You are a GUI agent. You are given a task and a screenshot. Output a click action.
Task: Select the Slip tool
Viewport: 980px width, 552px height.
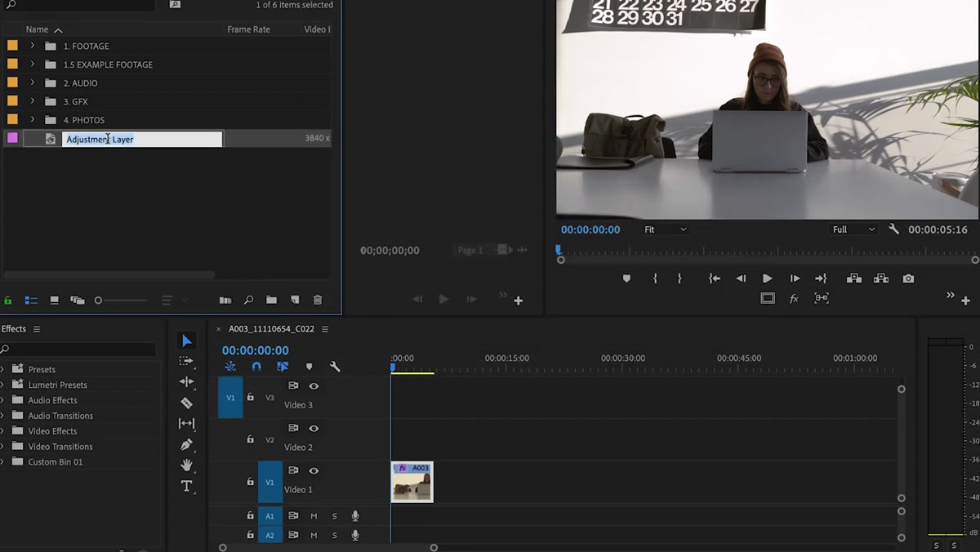click(x=186, y=423)
